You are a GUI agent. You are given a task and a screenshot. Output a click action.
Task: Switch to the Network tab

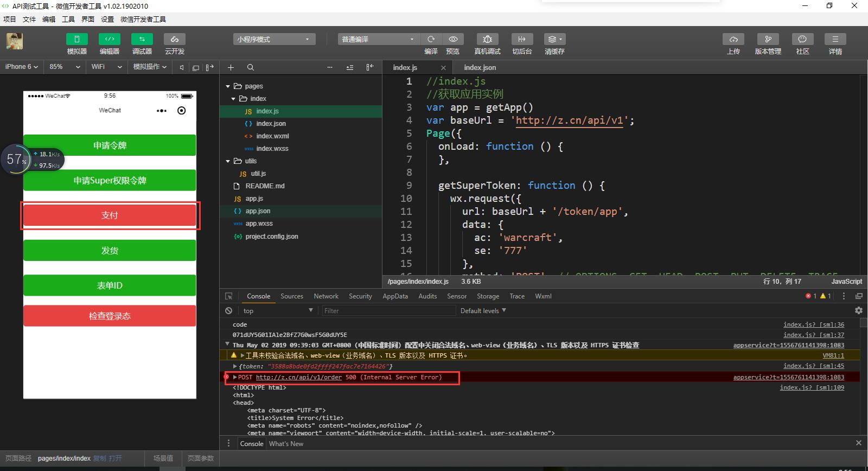[x=325, y=296]
